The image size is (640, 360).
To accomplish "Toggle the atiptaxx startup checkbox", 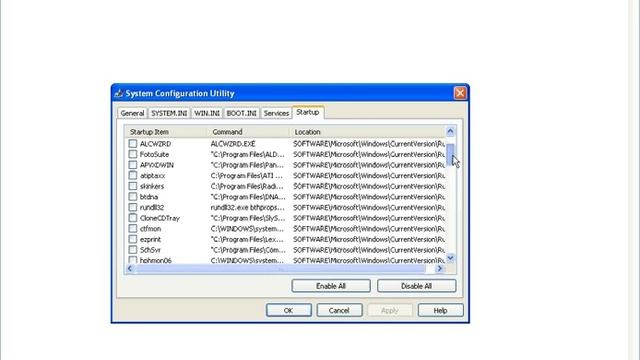I will tap(133, 176).
